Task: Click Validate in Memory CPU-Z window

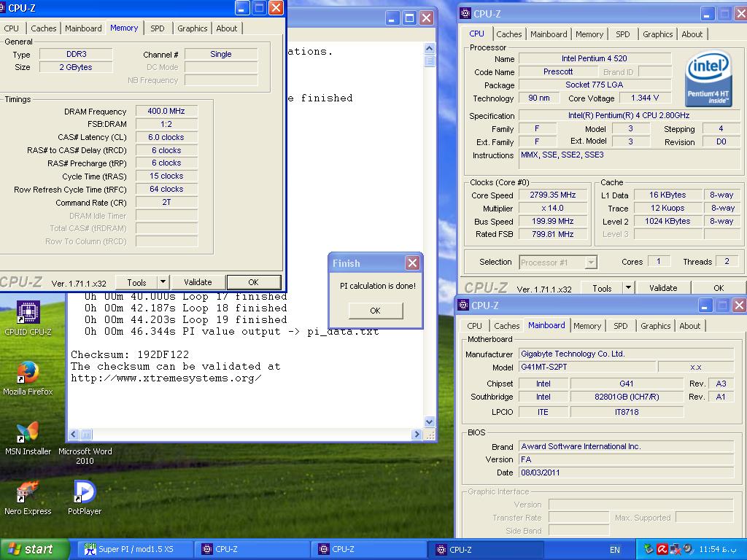Action: click(198, 282)
